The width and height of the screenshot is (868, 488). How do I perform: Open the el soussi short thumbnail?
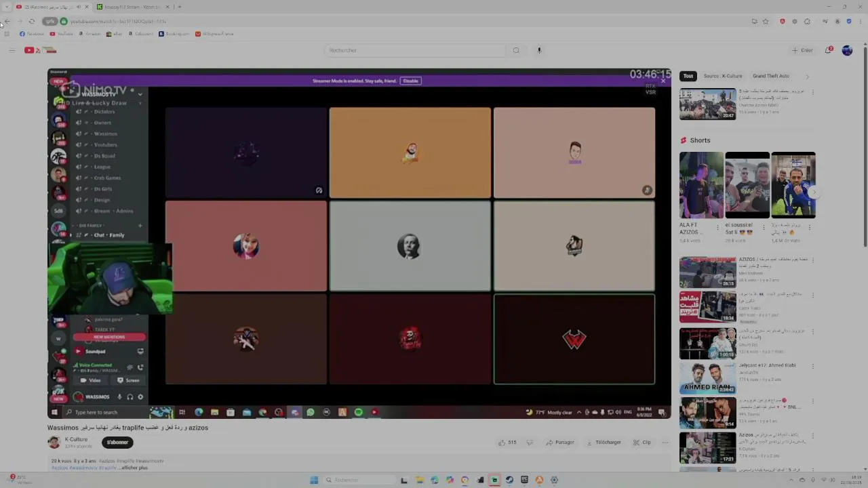click(x=747, y=185)
